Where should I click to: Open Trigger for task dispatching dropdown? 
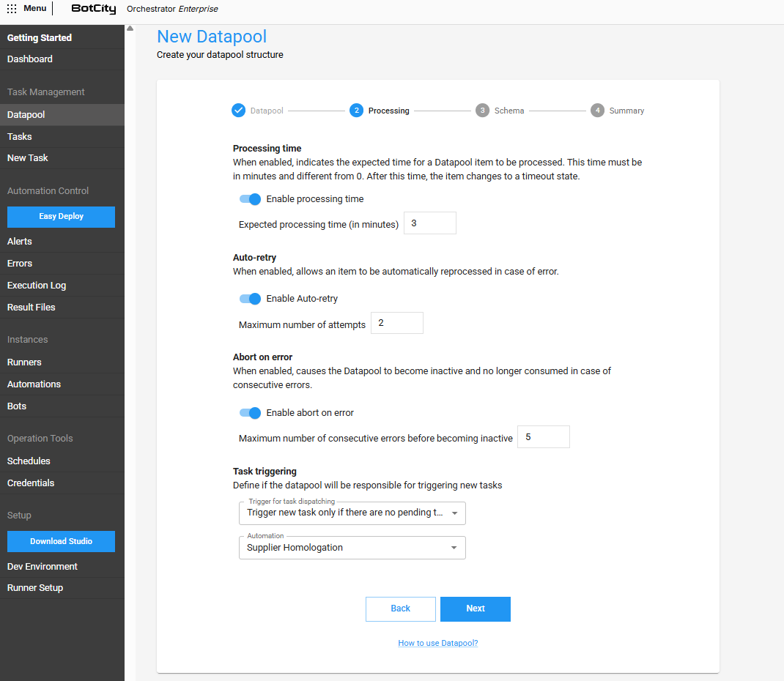coord(352,513)
